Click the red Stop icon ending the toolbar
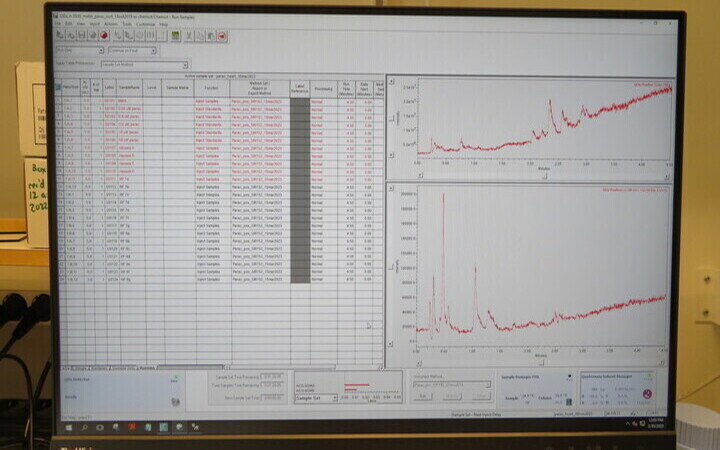 221,36
